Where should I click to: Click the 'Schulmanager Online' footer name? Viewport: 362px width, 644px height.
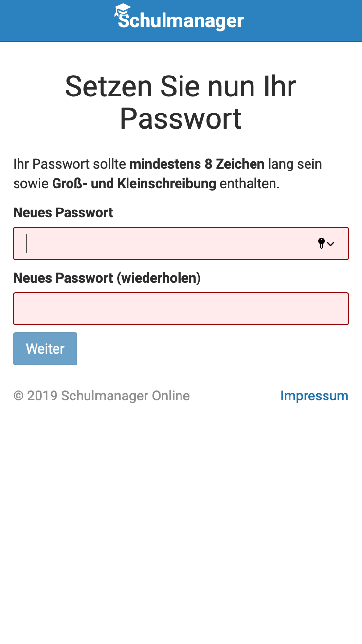coord(126,396)
